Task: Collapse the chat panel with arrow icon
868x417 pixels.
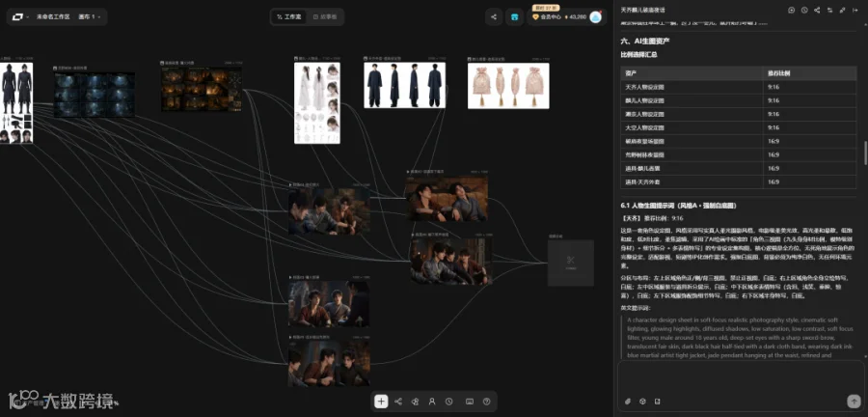Action: point(855,10)
